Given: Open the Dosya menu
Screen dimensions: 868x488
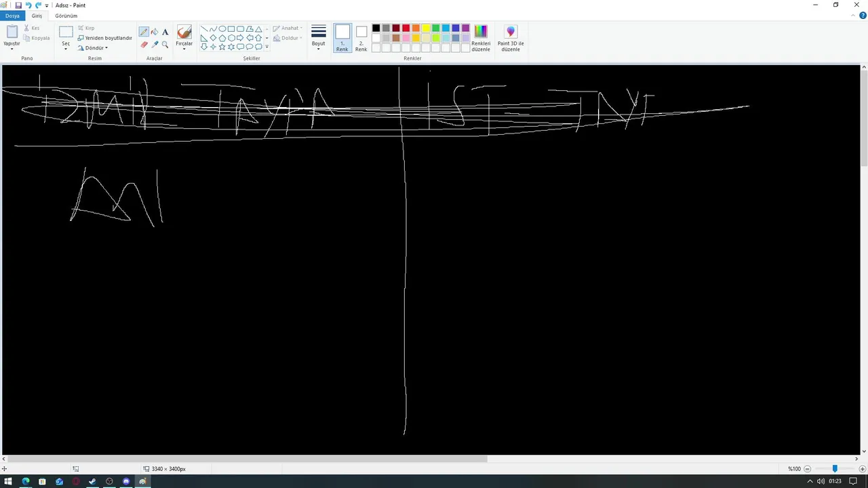Looking at the screenshot, I should coord(12,16).
